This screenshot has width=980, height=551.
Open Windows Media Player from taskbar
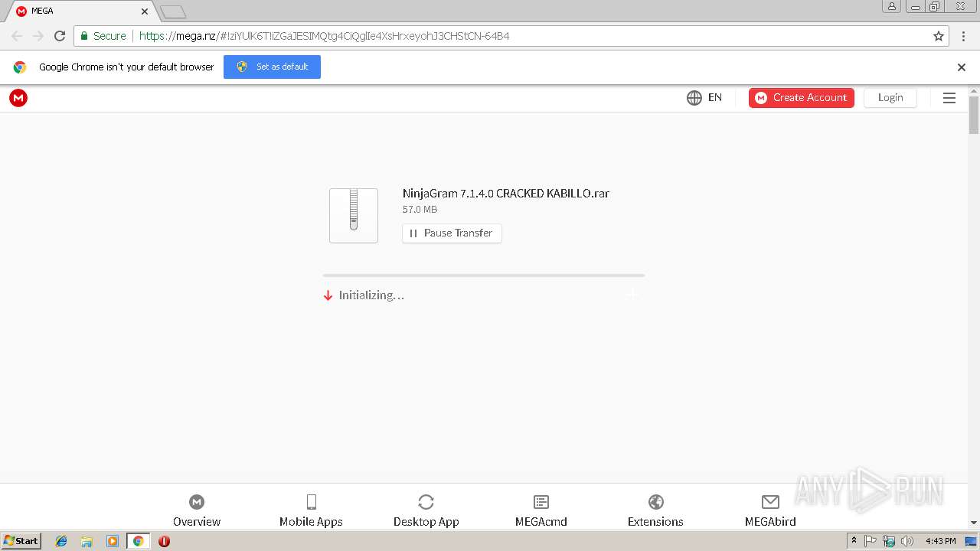click(x=113, y=541)
